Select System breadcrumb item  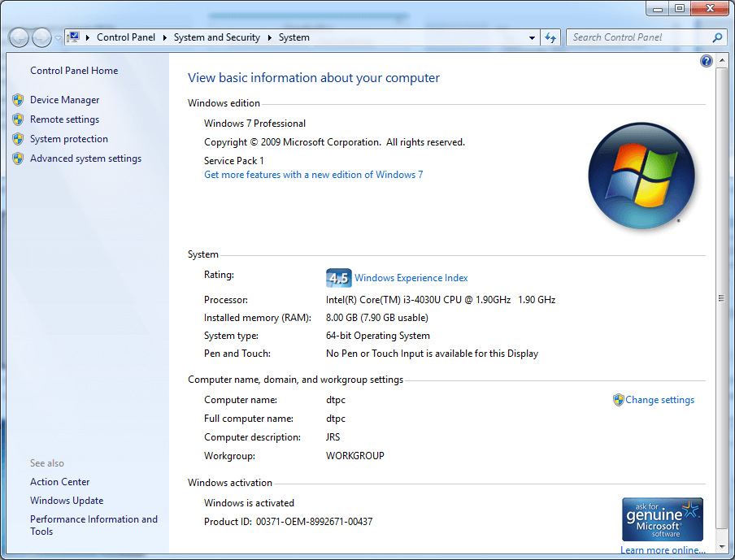[x=294, y=37]
